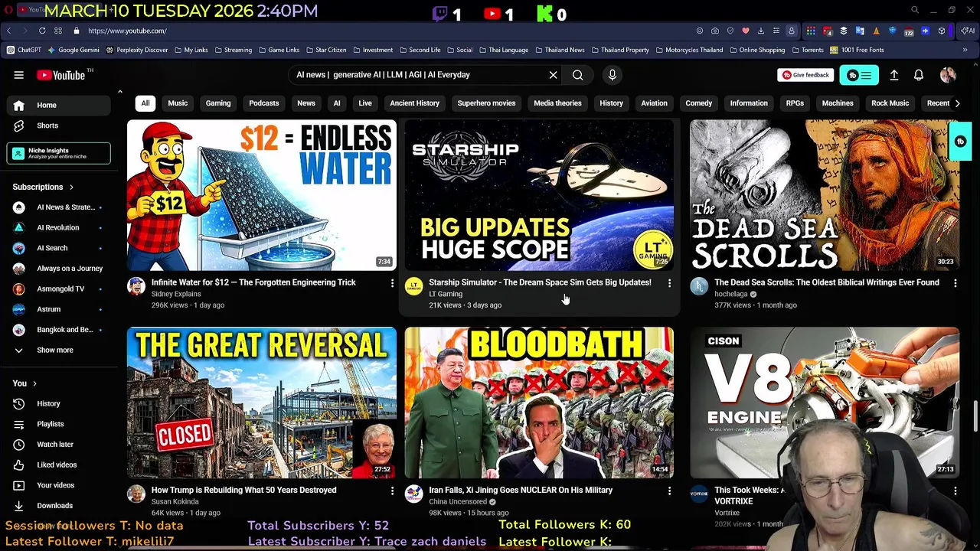The image size is (980, 551).
Task: Expand the Star Citizen bookmarks folder
Action: click(x=325, y=50)
